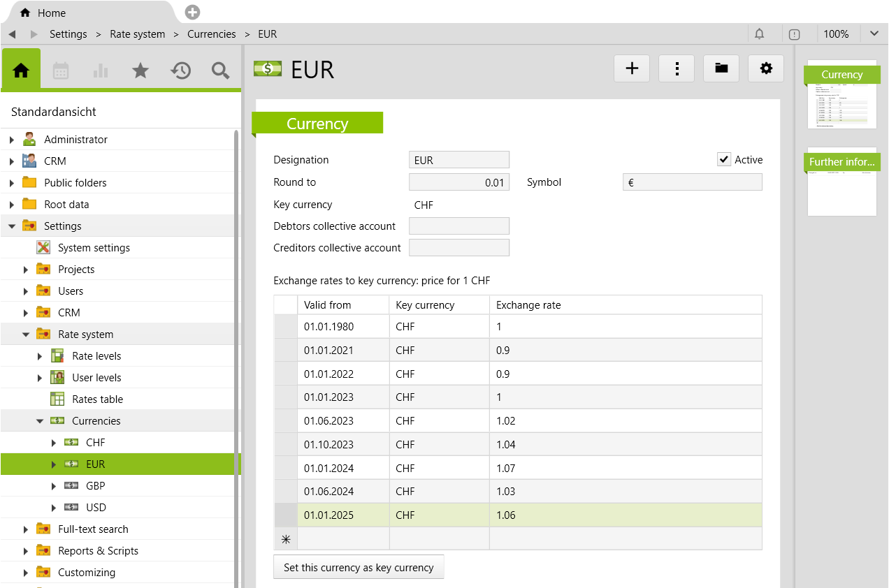Open the three-dot more options menu

coord(677,68)
